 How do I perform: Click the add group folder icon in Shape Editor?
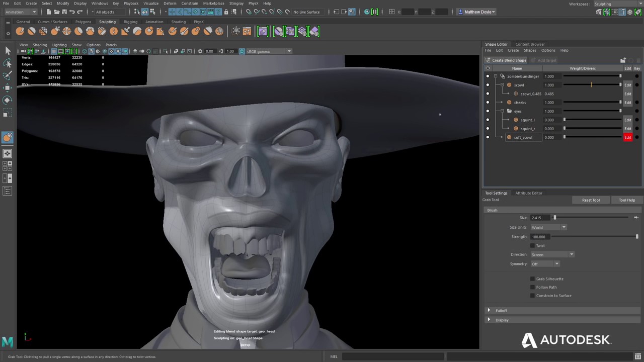point(623,60)
